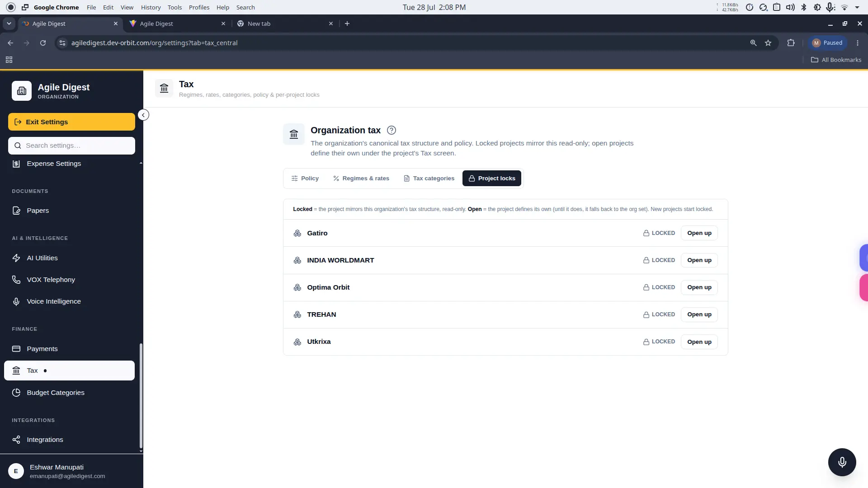Switch to the Policy tab
The image size is (868, 488).
click(305, 178)
